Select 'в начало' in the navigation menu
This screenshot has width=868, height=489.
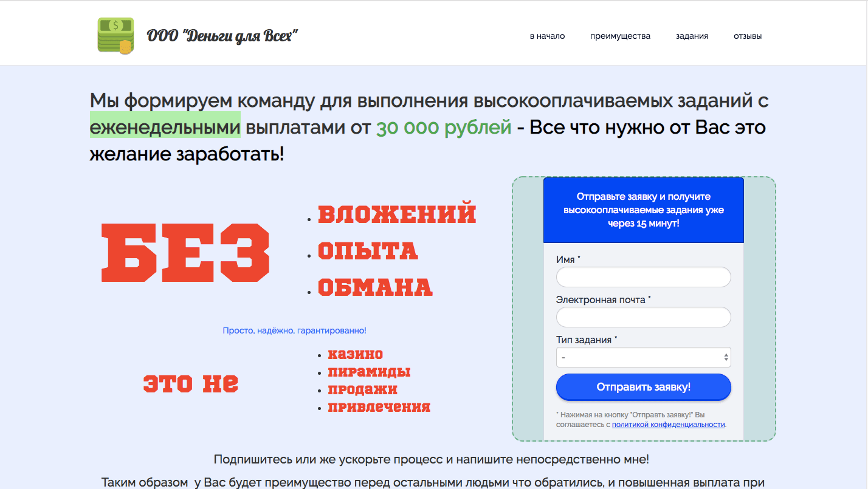548,36
